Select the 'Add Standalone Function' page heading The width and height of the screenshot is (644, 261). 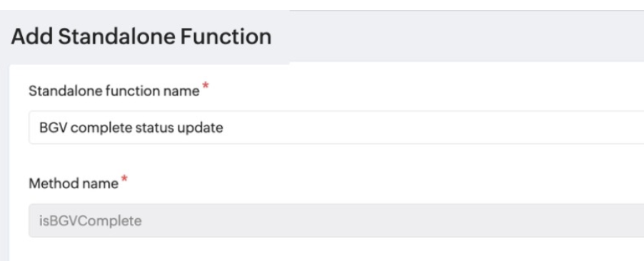[141, 36]
